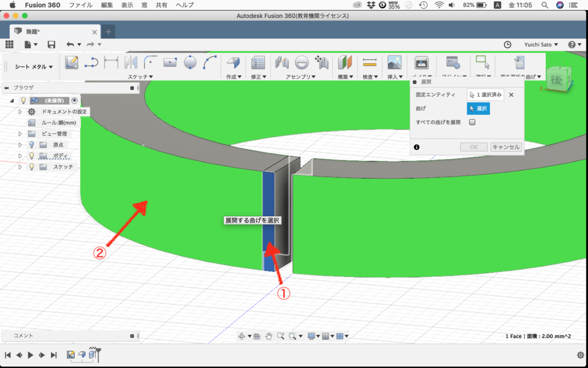This screenshot has height=368, width=588.
Task: Open the 作成 dropdown menu
Action: [234, 76]
